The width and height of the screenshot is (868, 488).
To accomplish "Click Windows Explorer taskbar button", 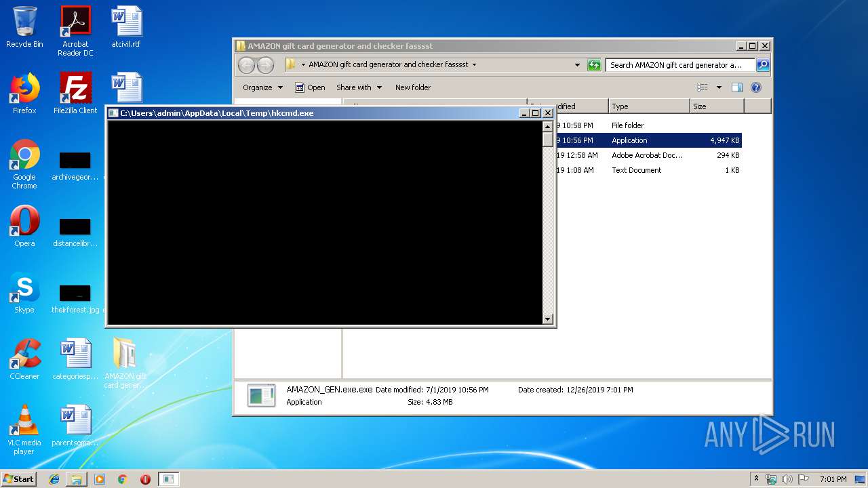I will coord(77,479).
